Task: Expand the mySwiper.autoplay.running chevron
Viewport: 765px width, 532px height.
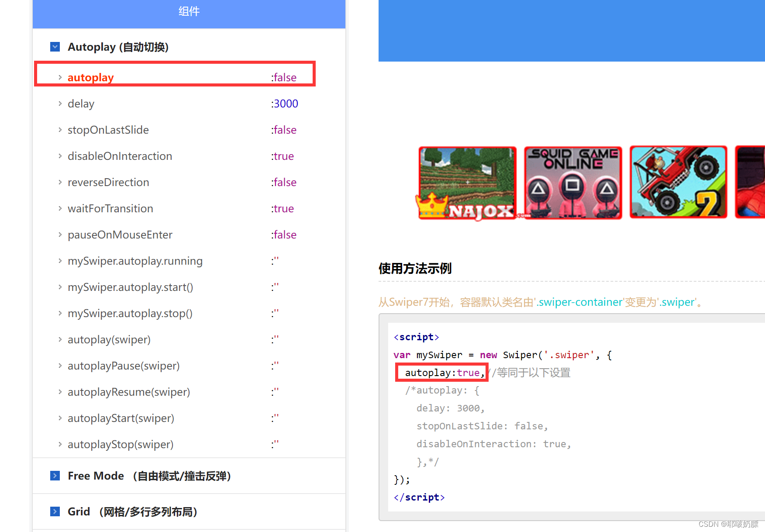Action: (60, 261)
